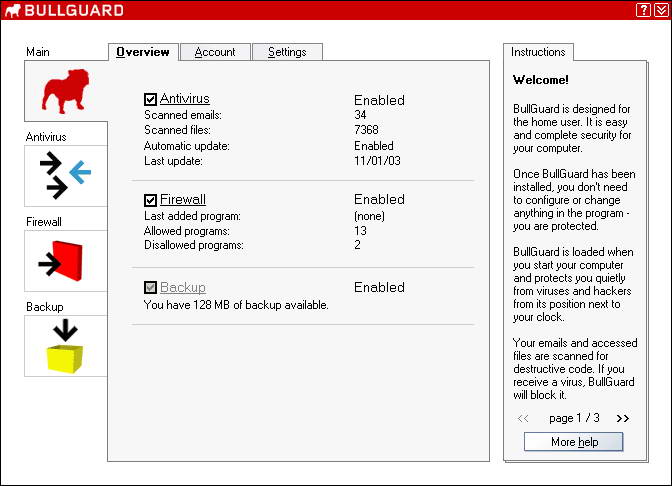Click the 'Allowed programs:' label

(187, 231)
